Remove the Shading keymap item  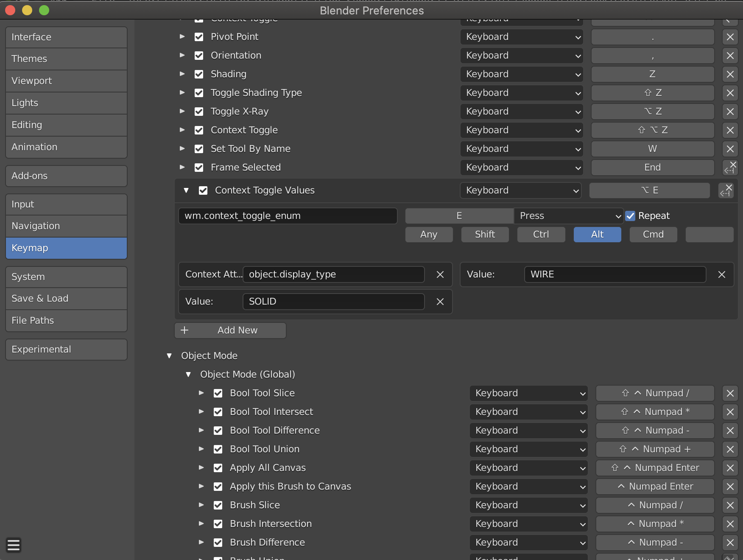coord(730,74)
